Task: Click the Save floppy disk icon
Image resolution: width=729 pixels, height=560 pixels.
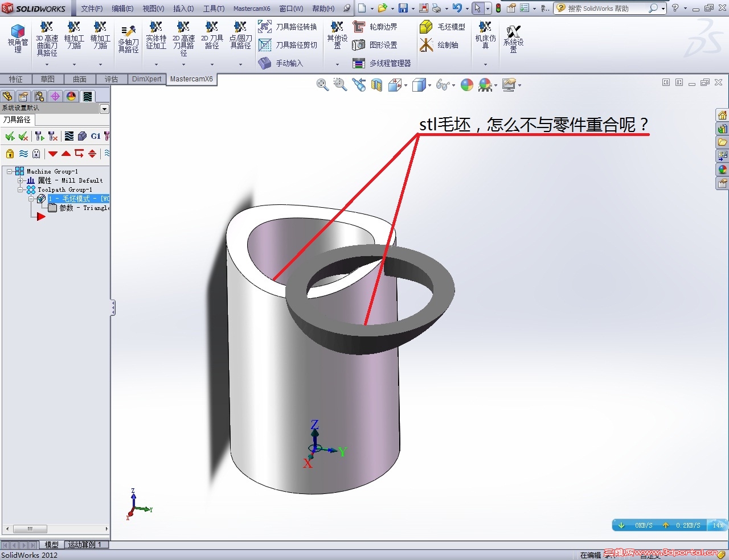Action: tap(403, 8)
